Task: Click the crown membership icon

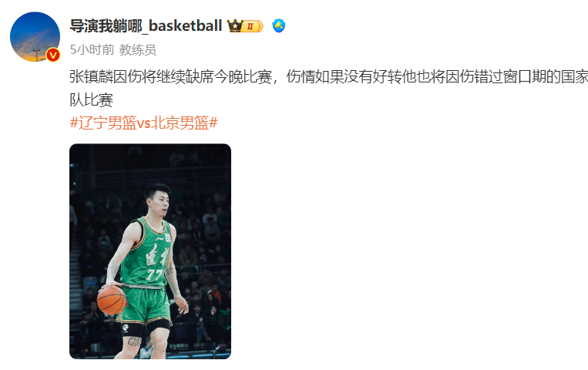Action: [235, 26]
